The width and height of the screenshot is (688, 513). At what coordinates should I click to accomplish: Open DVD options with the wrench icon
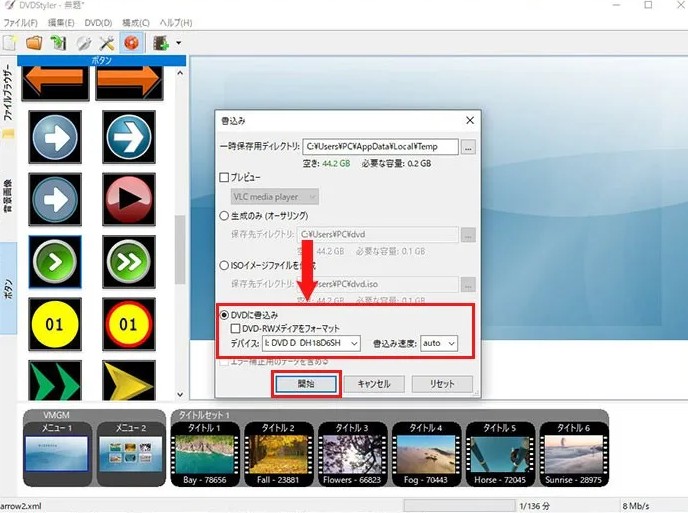[83, 43]
